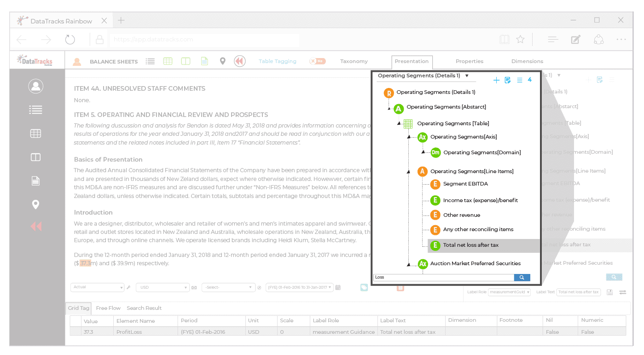Click the pink rewind arrows in left sidebar
This screenshot has height=355, width=644.
[36, 226]
